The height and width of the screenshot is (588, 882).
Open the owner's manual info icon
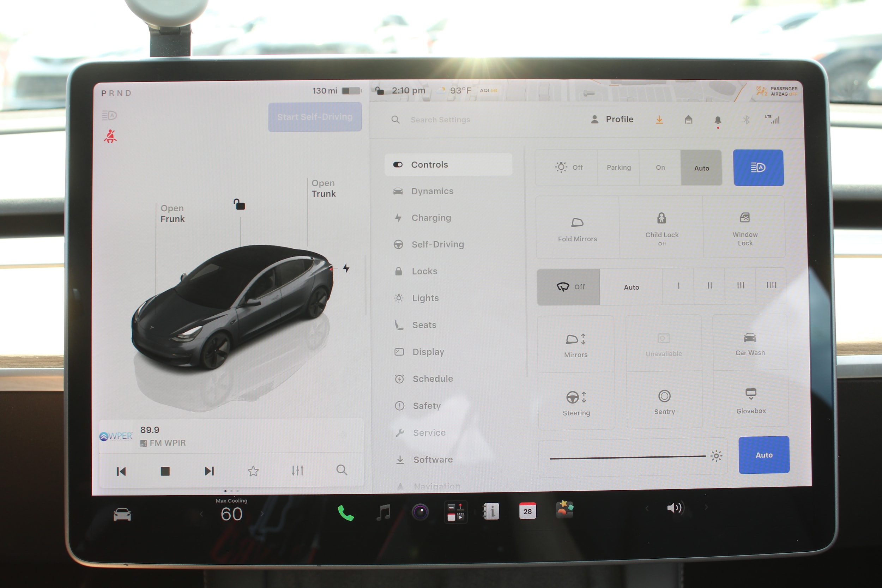click(491, 511)
